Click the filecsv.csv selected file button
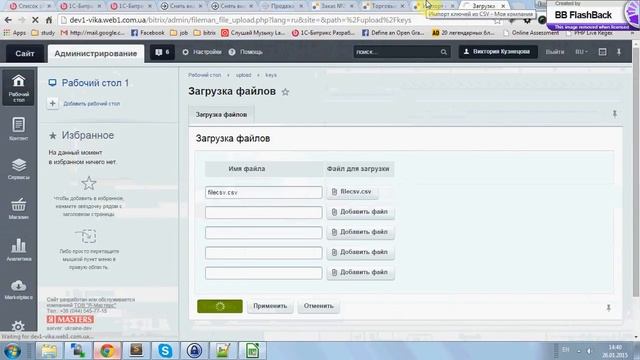Image resolution: width=640 pixels, height=360 pixels. pos(352,191)
